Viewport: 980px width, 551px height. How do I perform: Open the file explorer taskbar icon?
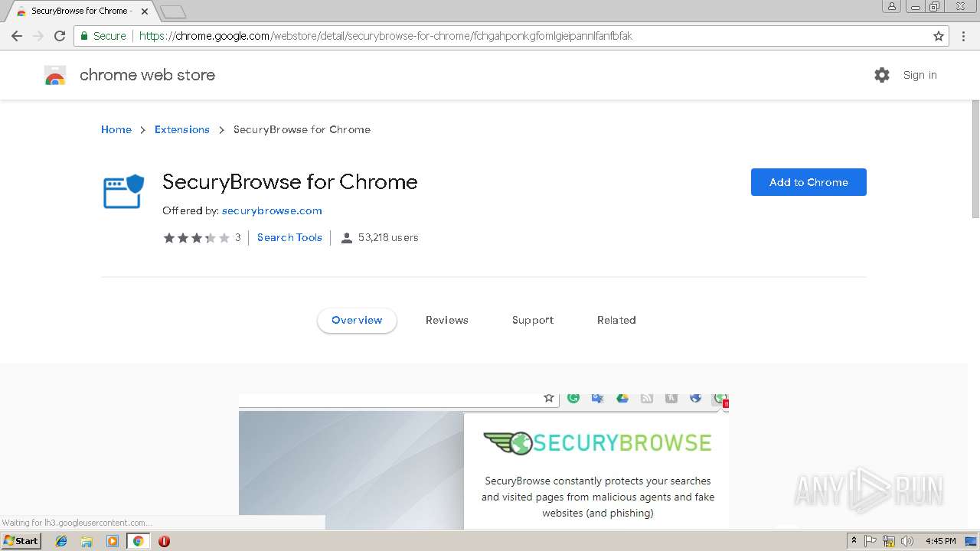tap(87, 541)
